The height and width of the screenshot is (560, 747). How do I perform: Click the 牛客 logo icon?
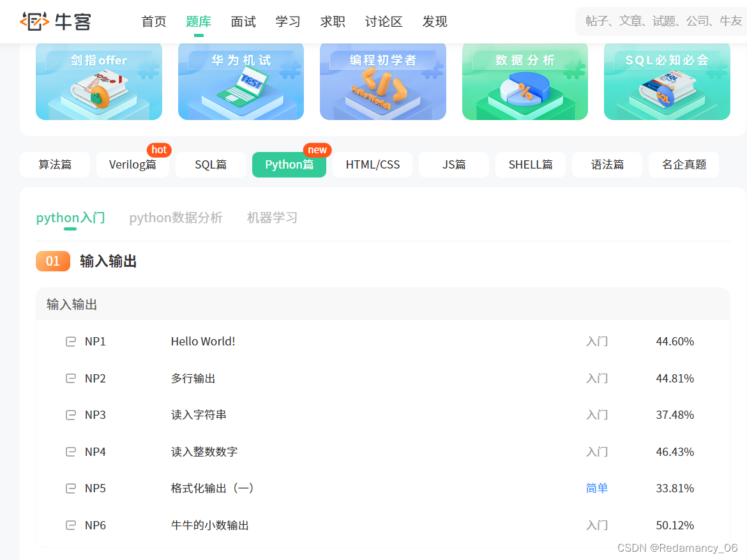35,20
